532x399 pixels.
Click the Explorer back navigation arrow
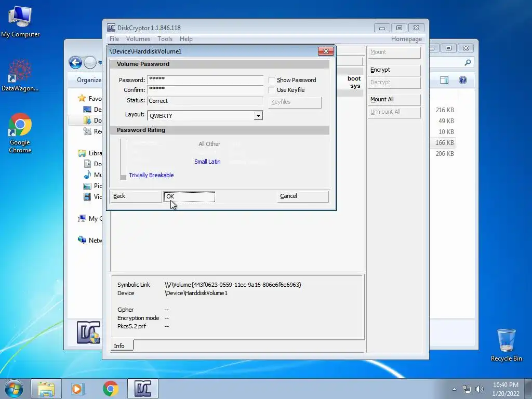pos(75,62)
